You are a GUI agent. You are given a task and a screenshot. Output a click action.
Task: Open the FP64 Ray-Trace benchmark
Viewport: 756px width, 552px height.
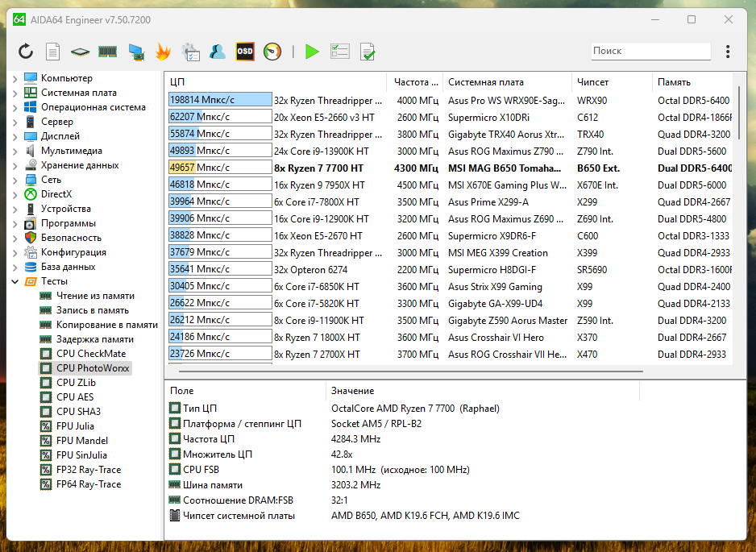(88, 484)
